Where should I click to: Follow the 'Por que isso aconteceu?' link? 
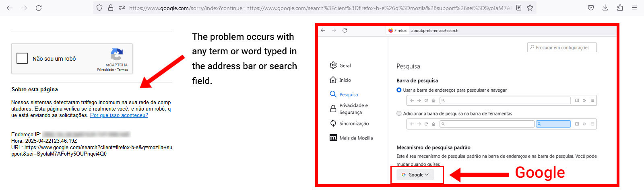click(x=119, y=115)
